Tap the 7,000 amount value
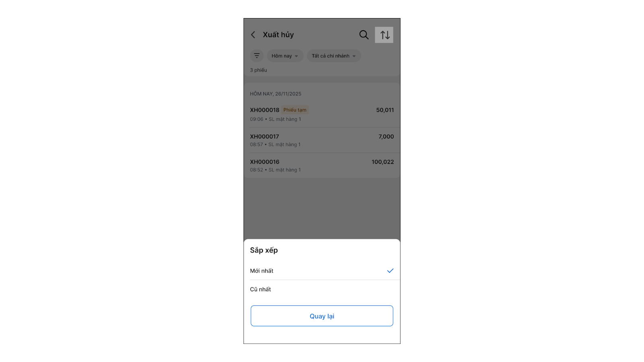This screenshot has width=644, height=362. pos(386,137)
